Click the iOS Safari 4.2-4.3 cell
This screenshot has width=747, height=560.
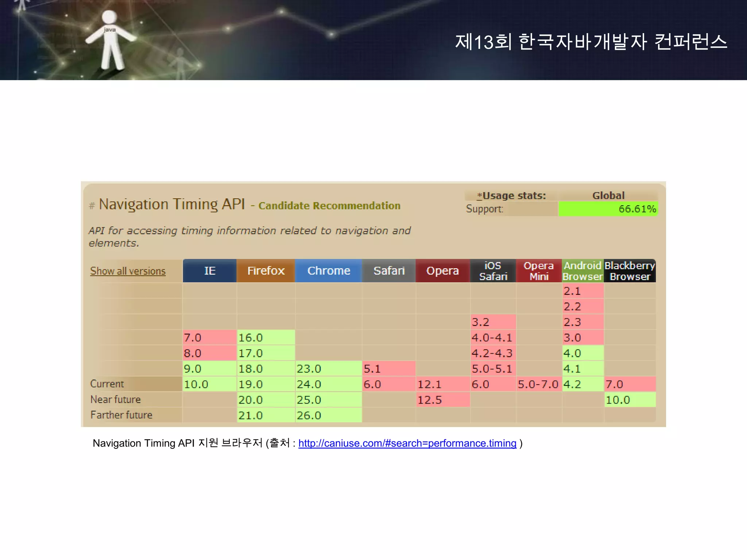493,353
